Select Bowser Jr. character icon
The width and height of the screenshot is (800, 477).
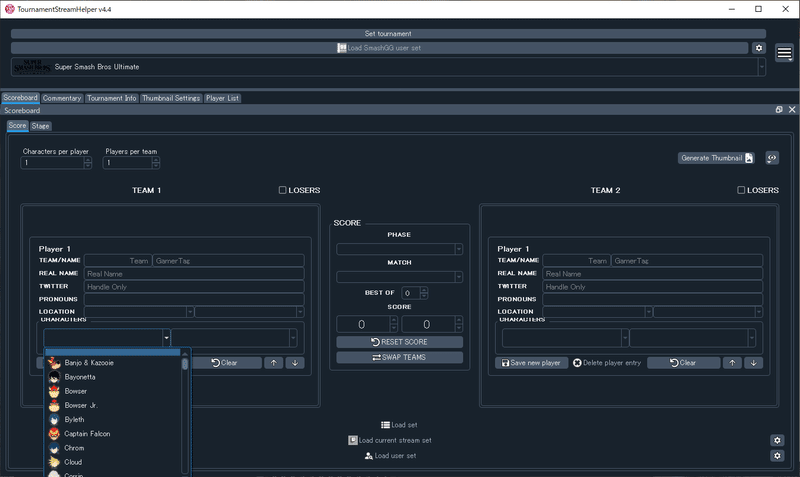point(54,406)
